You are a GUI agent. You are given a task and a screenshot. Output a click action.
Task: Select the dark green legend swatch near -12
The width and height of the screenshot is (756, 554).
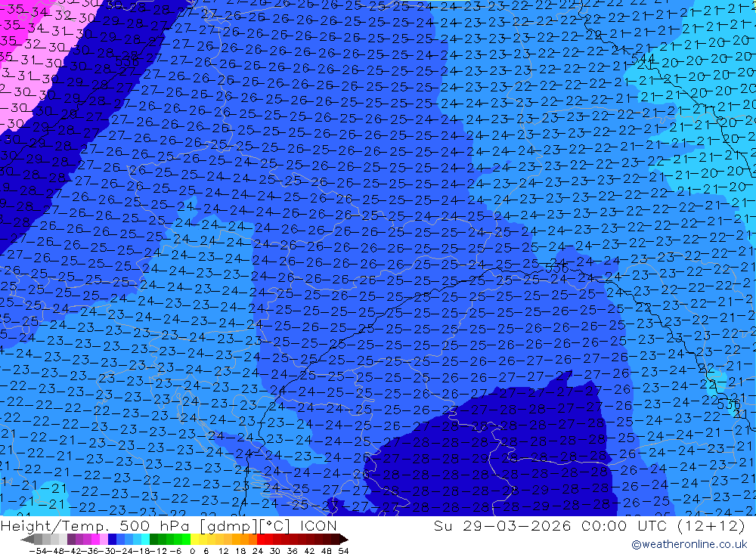(153, 539)
